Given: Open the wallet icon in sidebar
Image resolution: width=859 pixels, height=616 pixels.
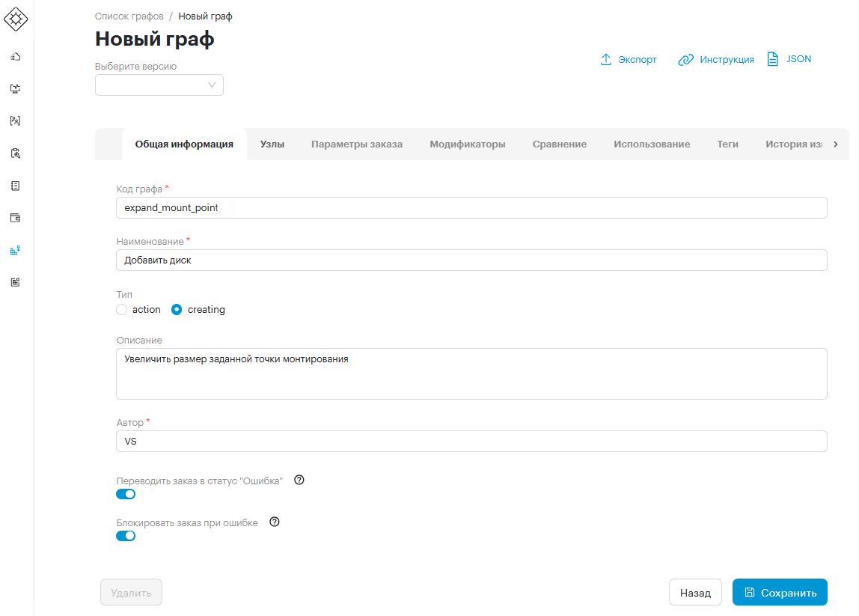Looking at the screenshot, I should coord(15,218).
